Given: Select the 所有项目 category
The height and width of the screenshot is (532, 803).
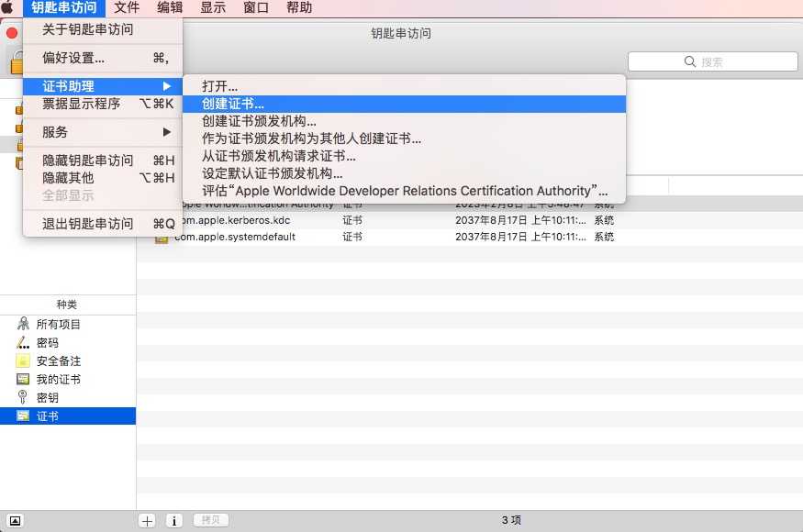Looking at the screenshot, I should 68,324.
